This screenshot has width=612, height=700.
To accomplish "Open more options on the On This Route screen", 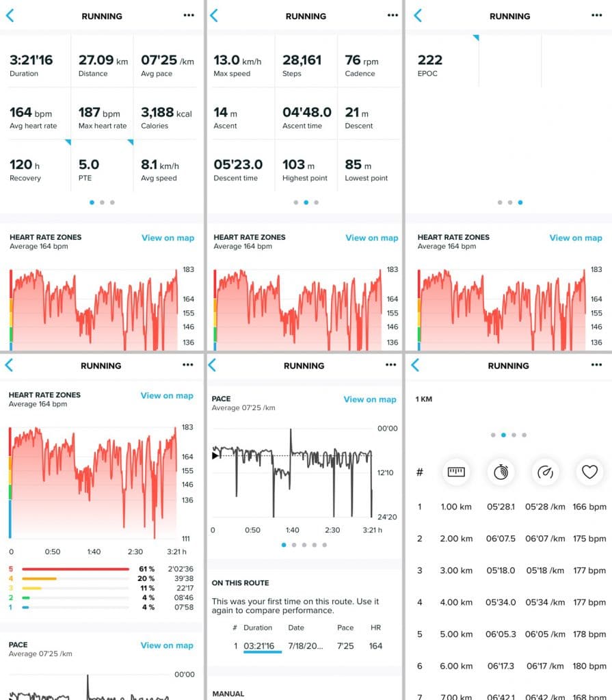I will (x=391, y=365).
